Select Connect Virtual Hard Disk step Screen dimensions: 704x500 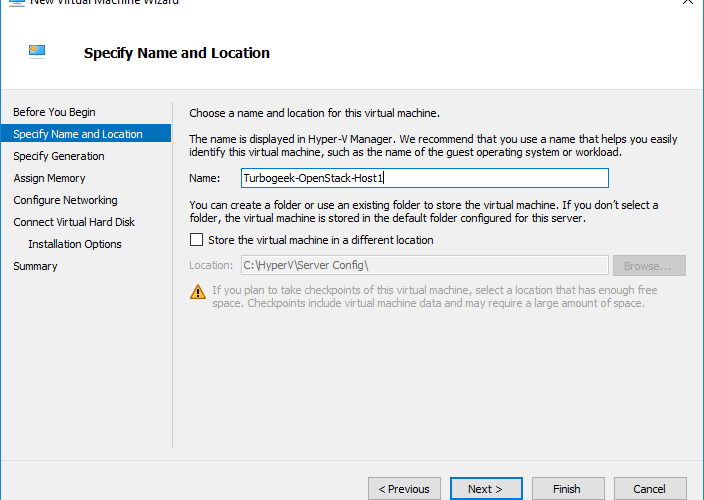(x=74, y=222)
